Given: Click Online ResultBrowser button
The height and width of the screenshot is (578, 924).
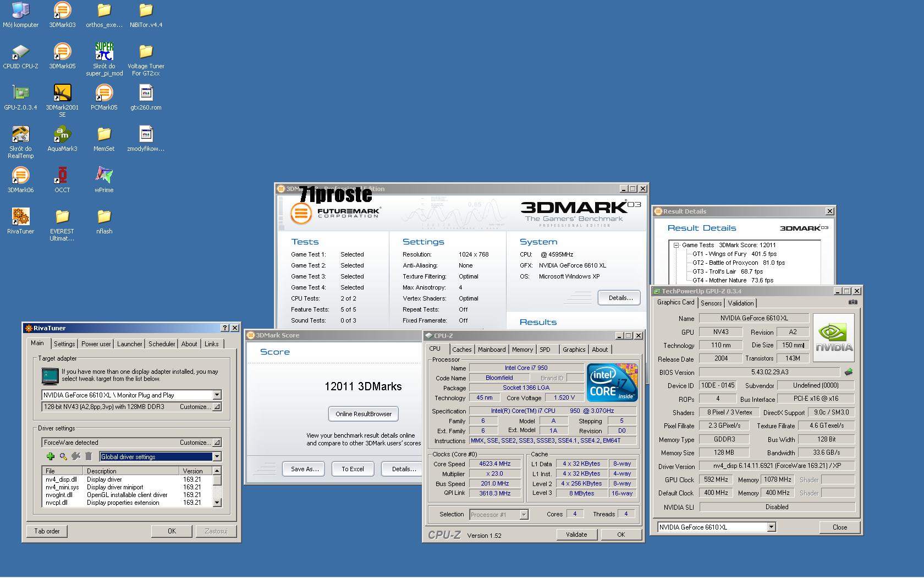Looking at the screenshot, I should [364, 414].
